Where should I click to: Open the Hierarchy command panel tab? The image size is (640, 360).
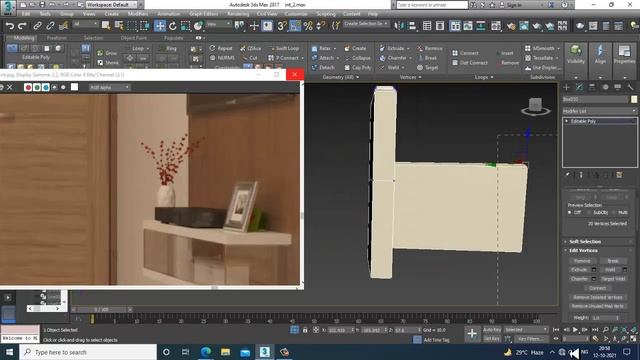tap(592, 87)
